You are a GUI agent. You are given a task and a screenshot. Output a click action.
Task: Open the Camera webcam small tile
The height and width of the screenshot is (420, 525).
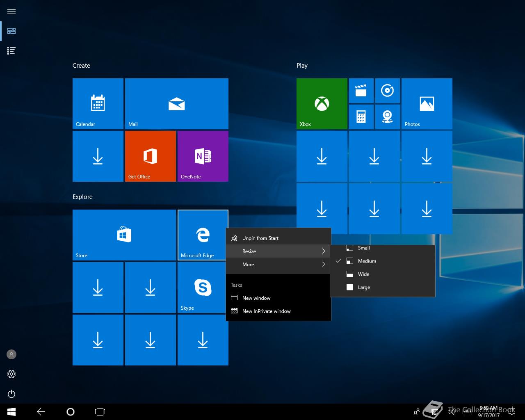click(388, 117)
